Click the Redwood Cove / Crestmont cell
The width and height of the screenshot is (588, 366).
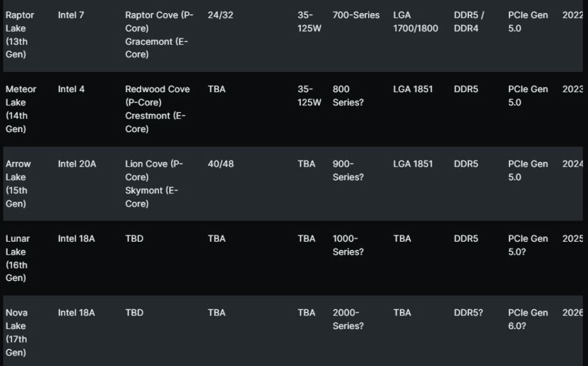point(157,109)
